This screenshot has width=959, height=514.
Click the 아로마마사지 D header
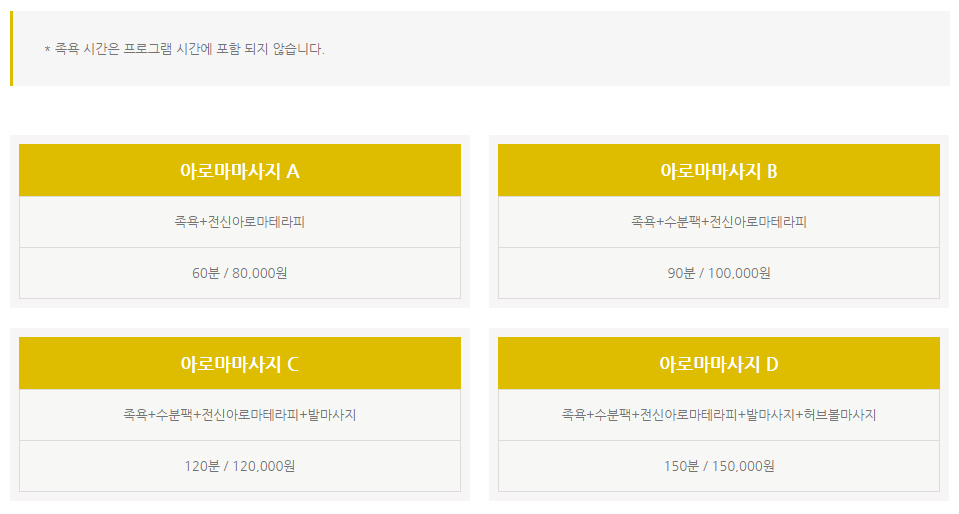[719, 363]
